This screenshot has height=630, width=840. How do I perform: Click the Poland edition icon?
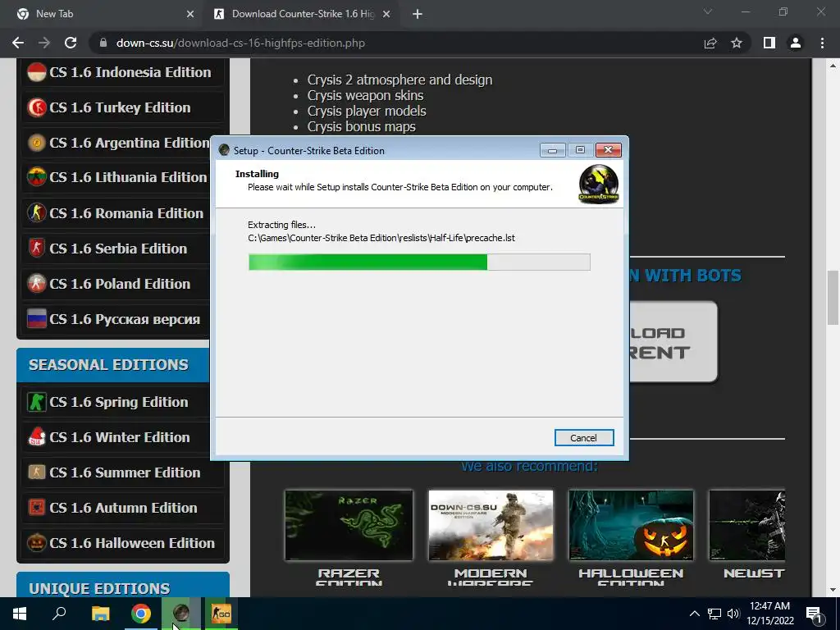pos(36,283)
